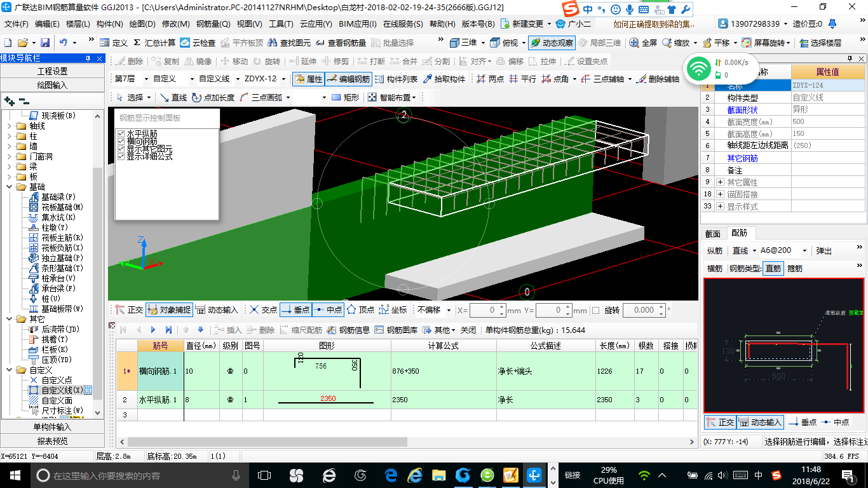Viewport: 868px width, 488px height.
Task: Uncheck 显示详细公式 checkbox
Action: (x=121, y=156)
